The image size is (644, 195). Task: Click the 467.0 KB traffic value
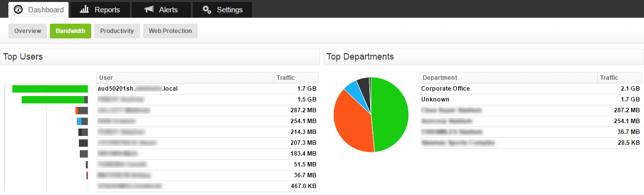[304, 186]
